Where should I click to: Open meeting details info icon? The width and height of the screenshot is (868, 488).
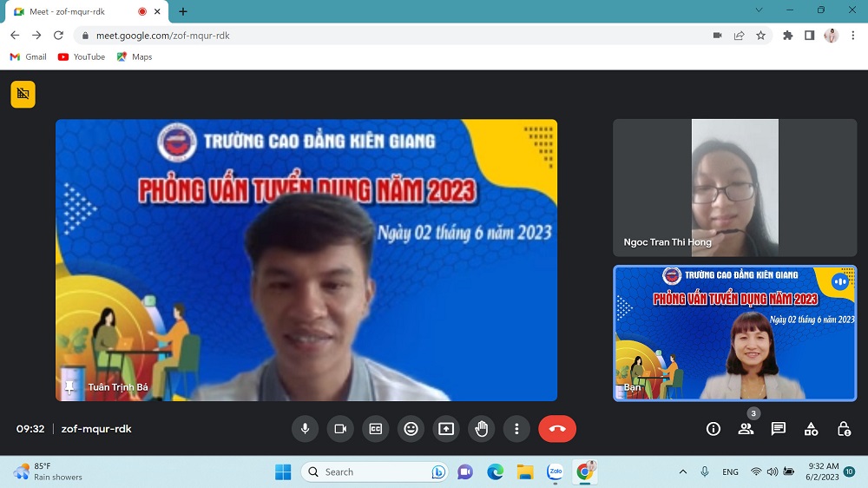(713, 428)
